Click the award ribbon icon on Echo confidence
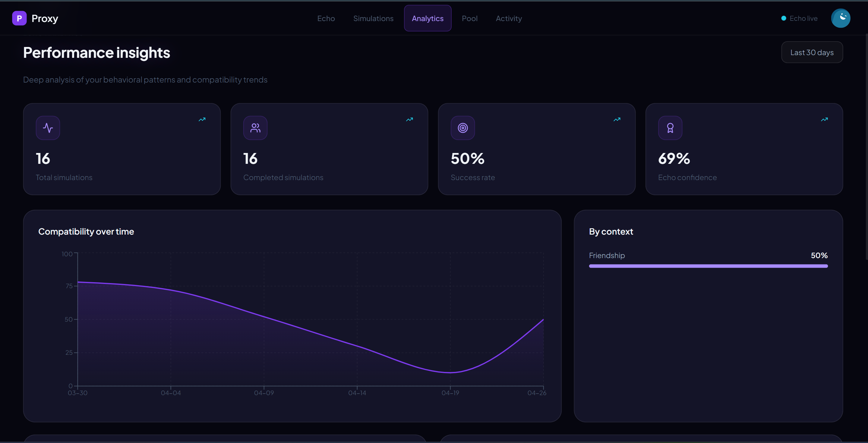This screenshot has width=868, height=443. click(x=670, y=128)
